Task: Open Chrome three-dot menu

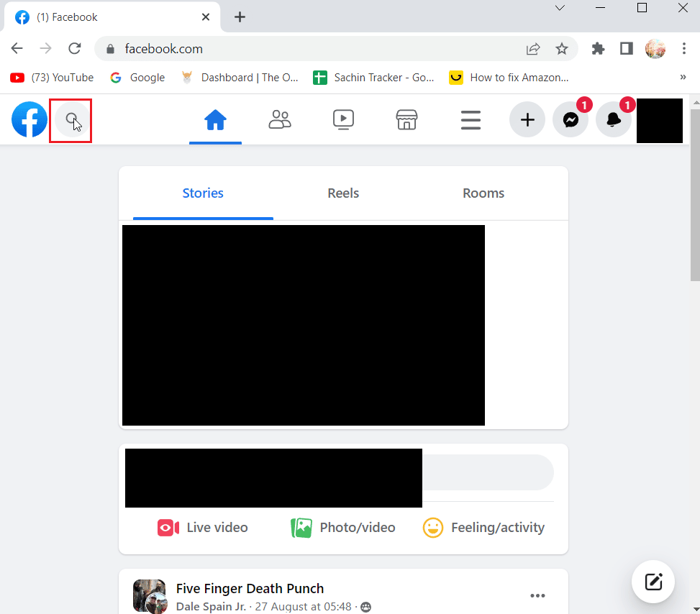Action: pyautogui.click(x=684, y=48)
